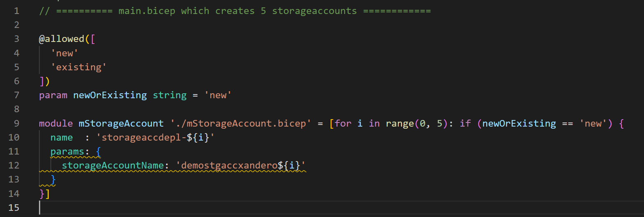Click the underlined params property

click(67, 152)
